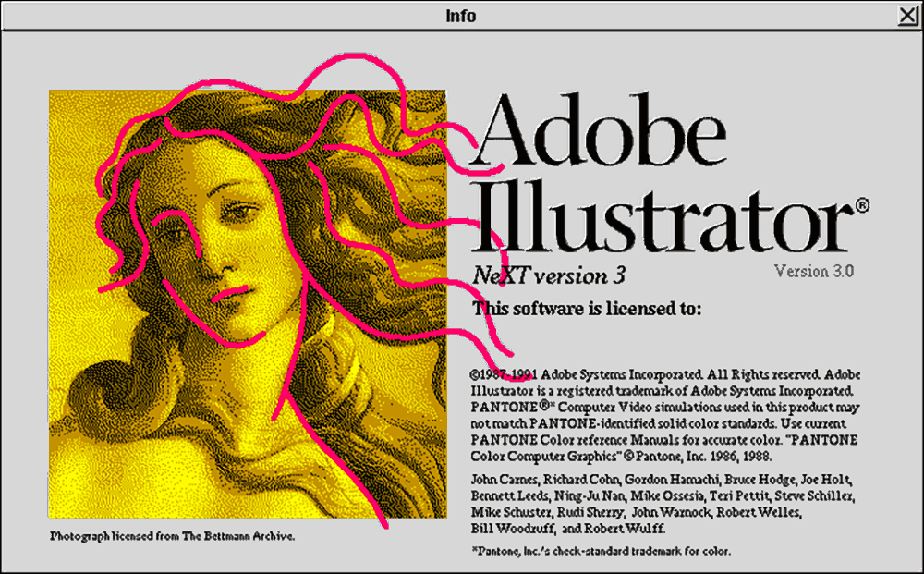Click the Venus portrait image
The width and height of the screenshot is (924, 574).
(x=248, y=304)
